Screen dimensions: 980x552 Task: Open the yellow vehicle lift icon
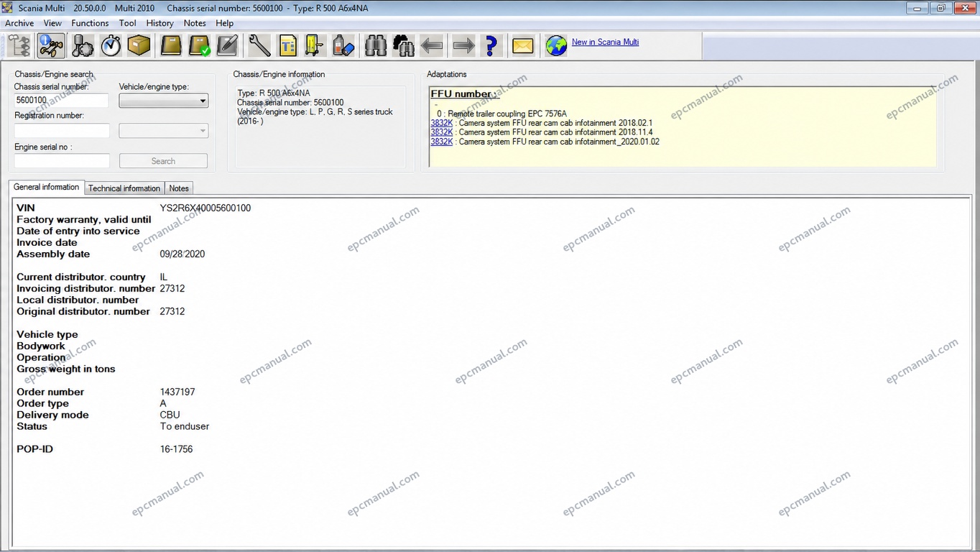[315, 46]
